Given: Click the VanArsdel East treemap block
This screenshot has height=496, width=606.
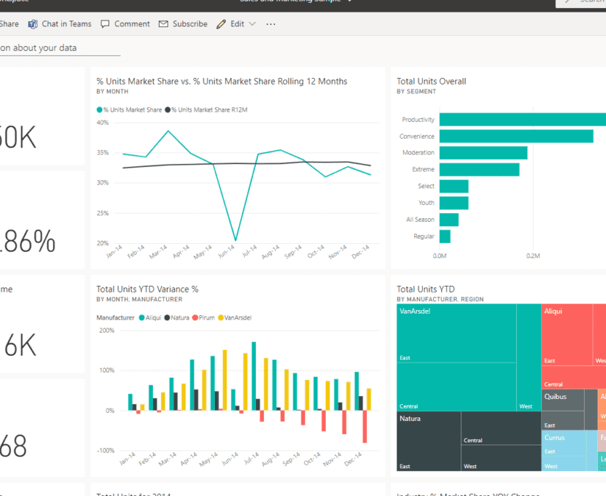Looking at the screenshot, I should point(456,333).
